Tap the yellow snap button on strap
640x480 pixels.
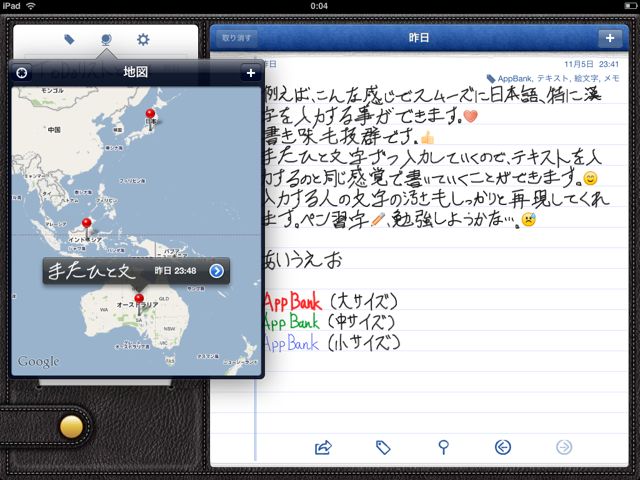click(x=71, y=427)
